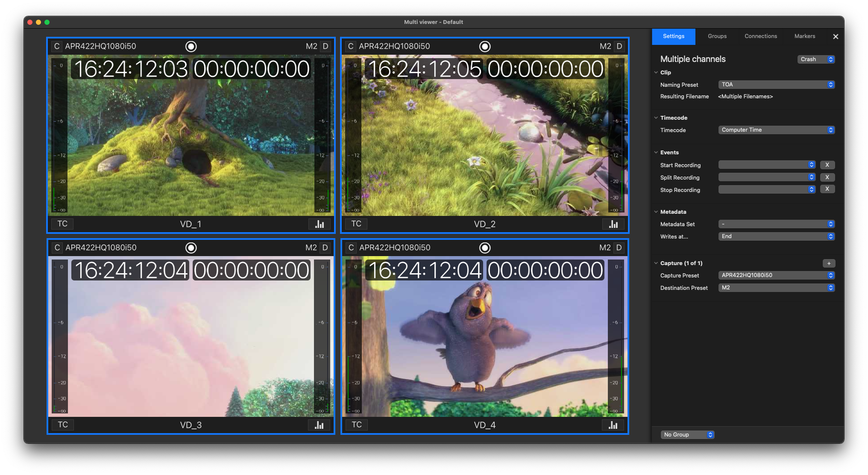Image resolution: width=868 pixels, height=475 pixels.
Task: Click the record button on VD_4
Action: [485, 248]
